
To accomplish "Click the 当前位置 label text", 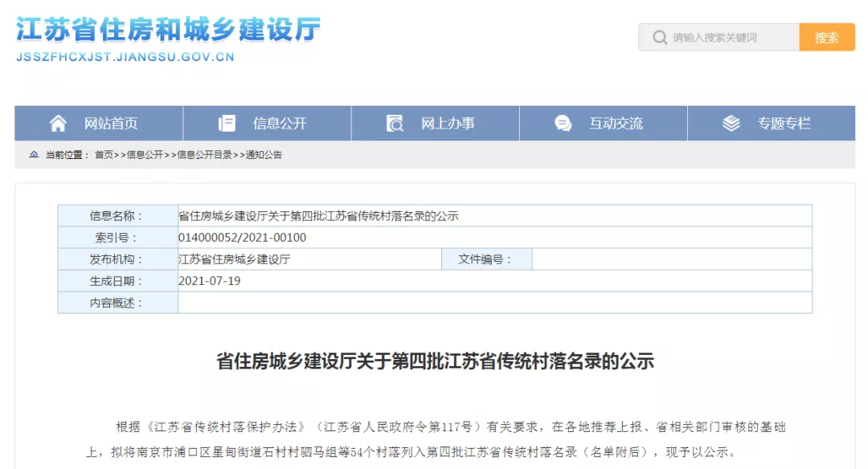I will [68, 155].
